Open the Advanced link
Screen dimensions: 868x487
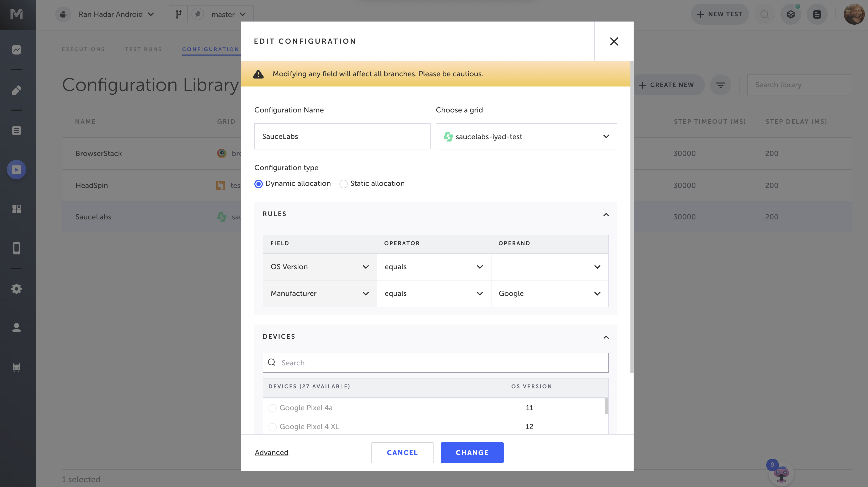(x=271, y=452)
